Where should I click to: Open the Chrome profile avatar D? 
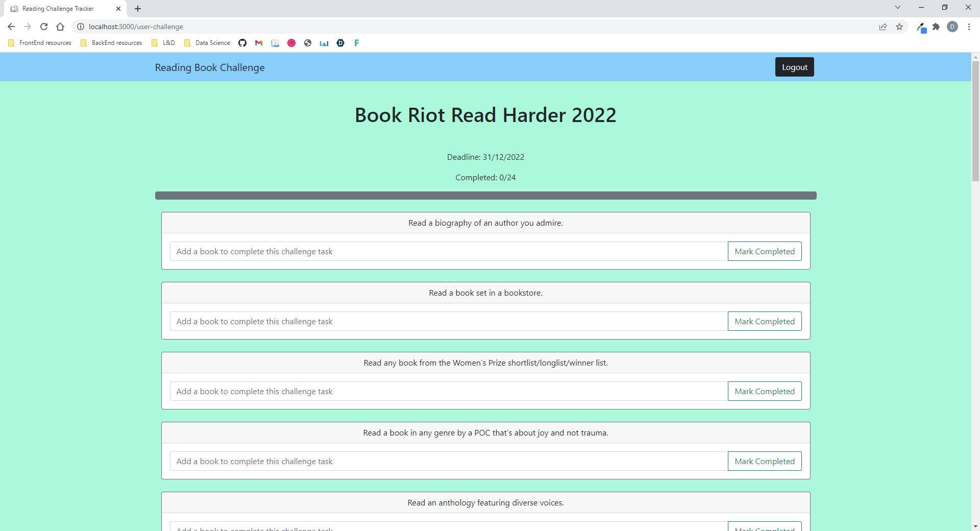pyautogui.click(x=952, y=27)
